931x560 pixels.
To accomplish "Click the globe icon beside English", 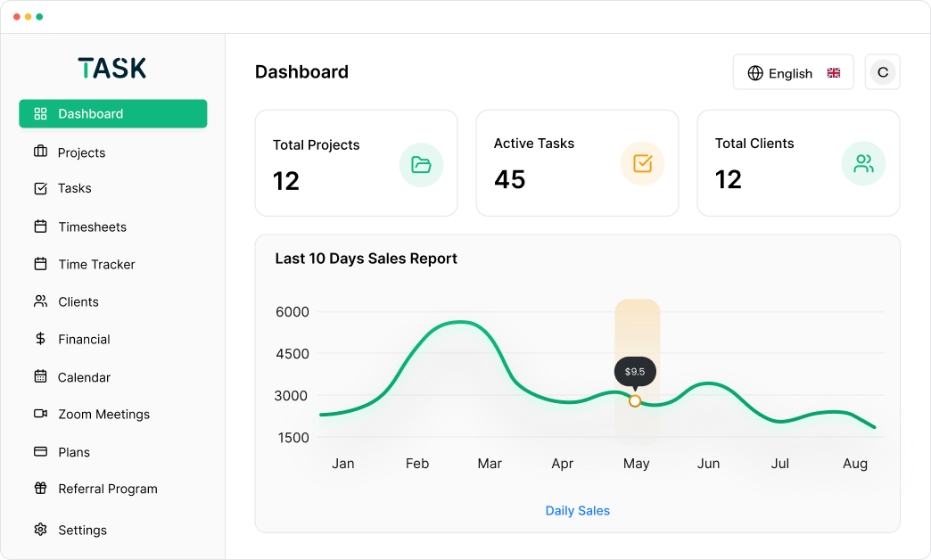I will pyautogui.click(x=755, y=73).
